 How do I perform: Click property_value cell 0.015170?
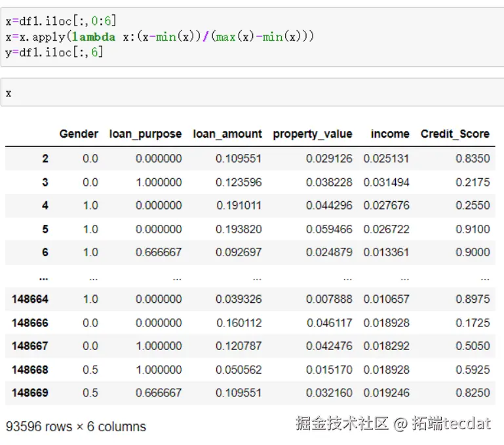click(329, 370)
